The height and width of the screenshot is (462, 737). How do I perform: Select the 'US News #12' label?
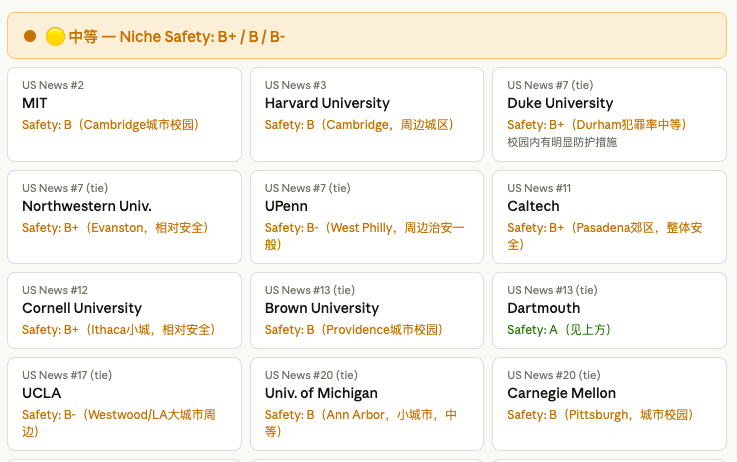(x=55, y=290)
